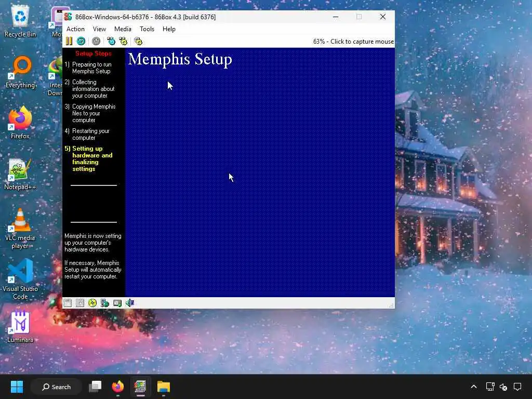Click the '63% - Click to capture mouse' text

[x=353, y=42]
